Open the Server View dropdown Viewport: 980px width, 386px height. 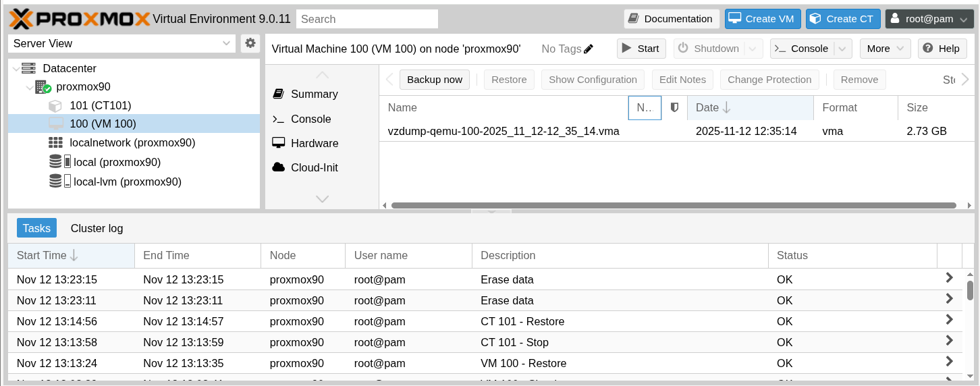coord(226,43)
